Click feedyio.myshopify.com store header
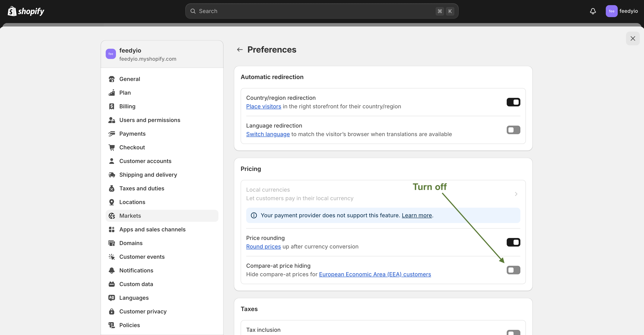644x335 pixels. (162, 54)
